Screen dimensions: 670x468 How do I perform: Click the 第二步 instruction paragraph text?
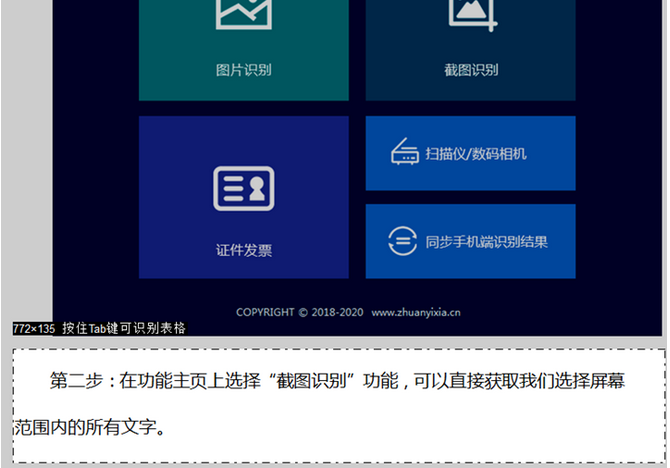(x=337, y=380)
